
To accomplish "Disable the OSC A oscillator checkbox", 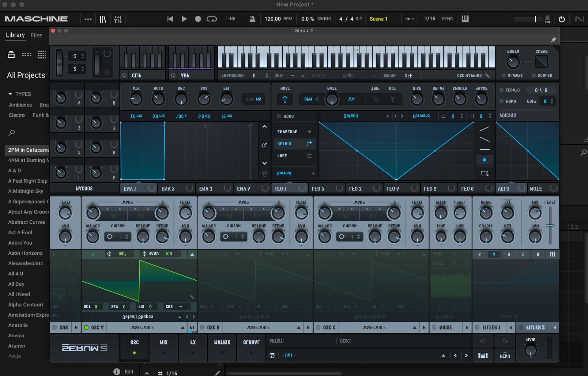I will (x=86, y=328).
